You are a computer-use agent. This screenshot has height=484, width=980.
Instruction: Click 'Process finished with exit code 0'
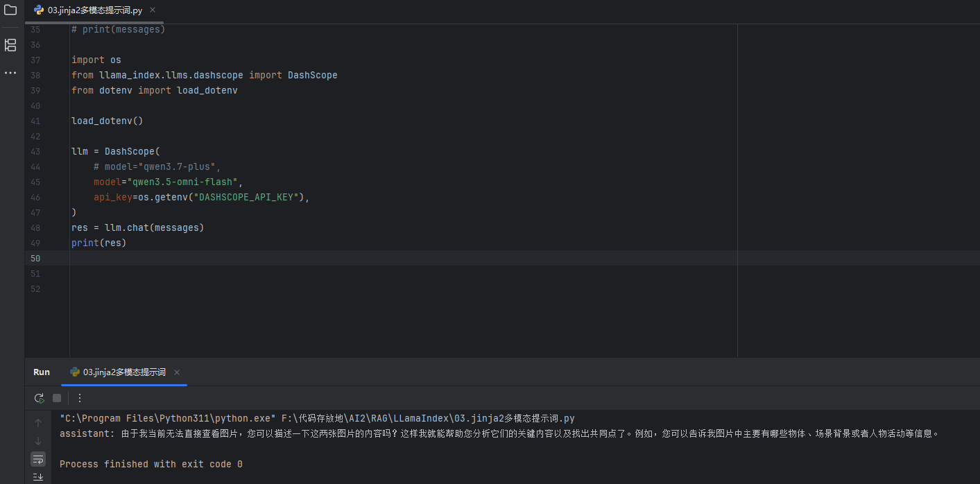pos(151,464)
